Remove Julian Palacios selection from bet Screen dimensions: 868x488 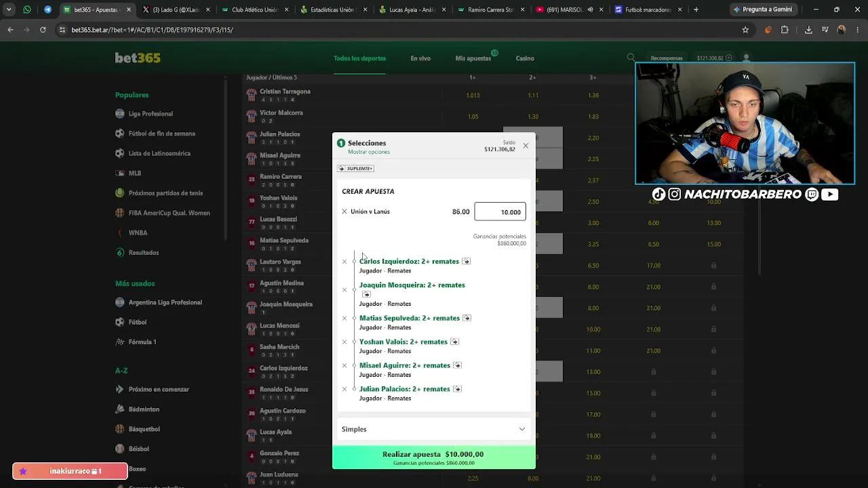344,390
